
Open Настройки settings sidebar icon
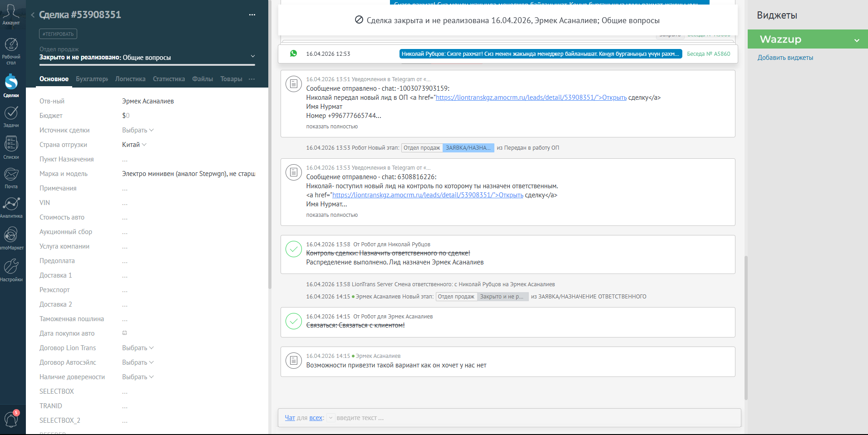tap(11, 270)
